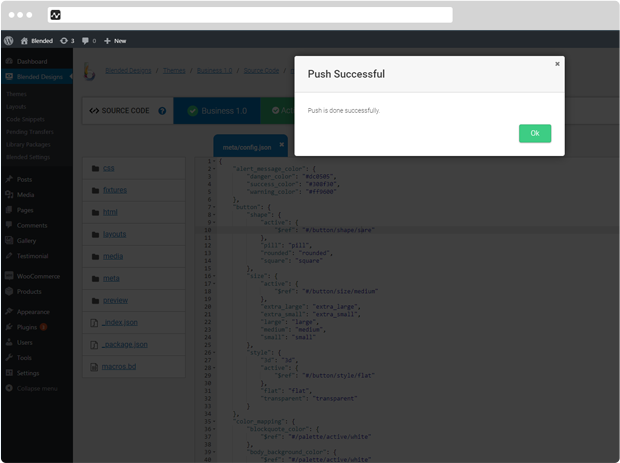The image size is (620, 463).
Task: Click Ok in the Push Successful dialog
Action: [534, 133]
